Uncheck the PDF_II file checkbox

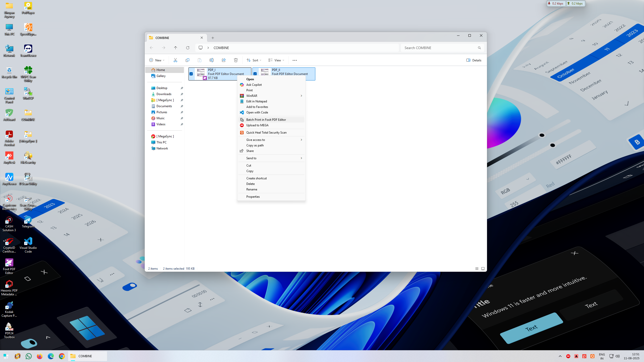pos(255,74)
